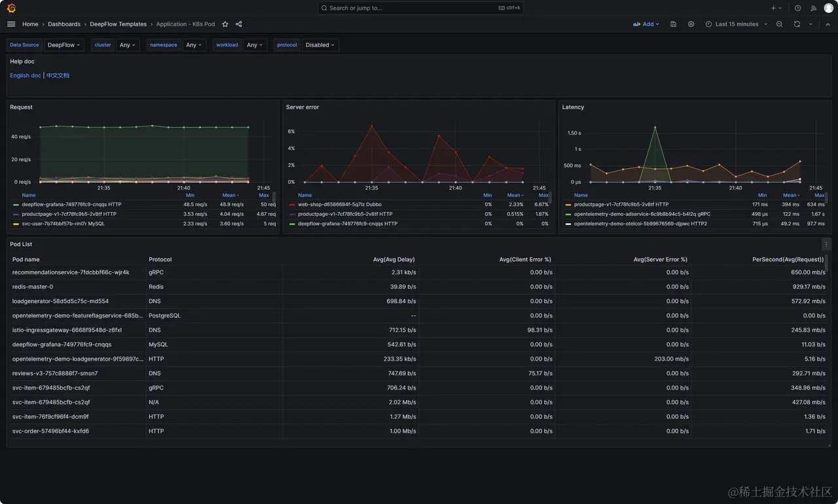Open the user profile avatar
838x504 pixels.
[829, 8]
